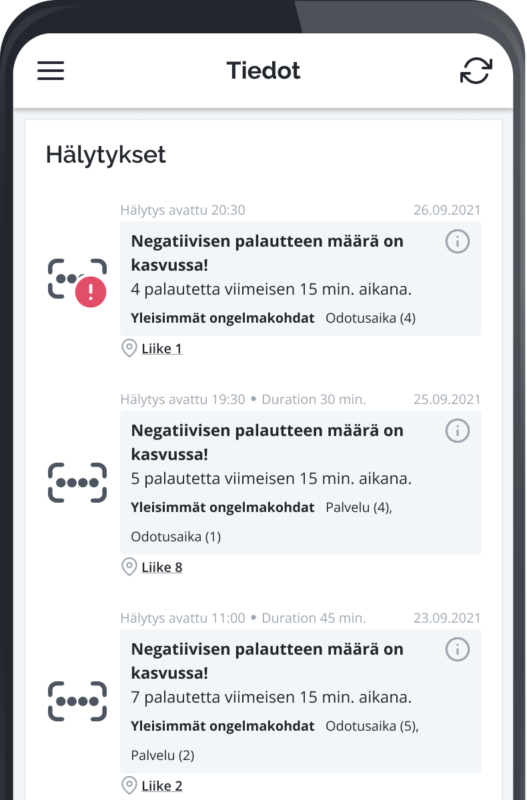
Task: Click the location pin next to Liike 8
Action: (x=129, y=567)
